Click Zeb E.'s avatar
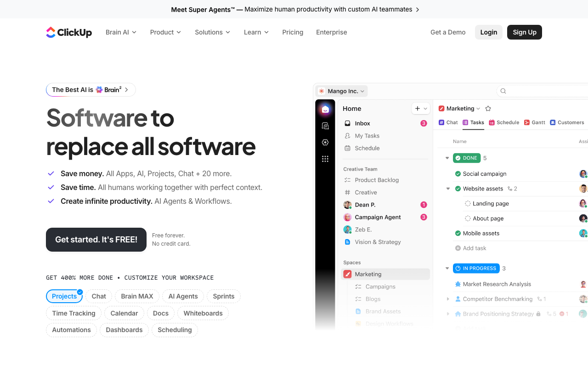 click(x=348, y=230)
